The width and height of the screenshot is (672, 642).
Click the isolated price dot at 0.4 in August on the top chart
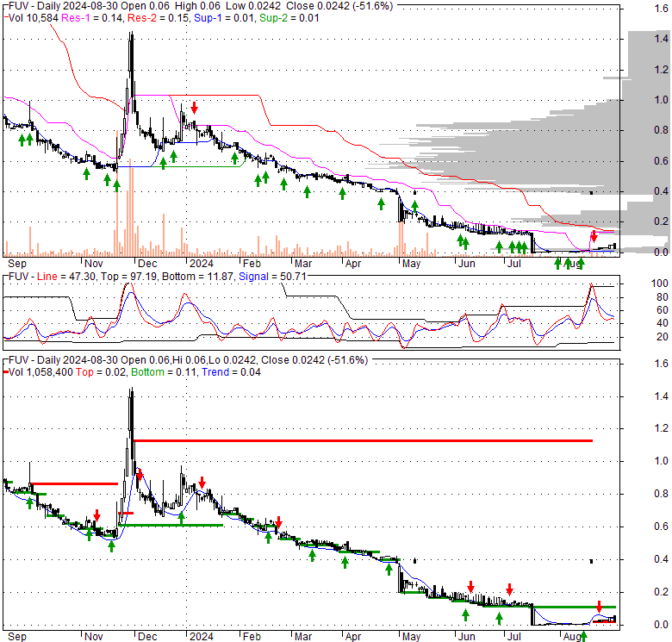tap(591, 193)
